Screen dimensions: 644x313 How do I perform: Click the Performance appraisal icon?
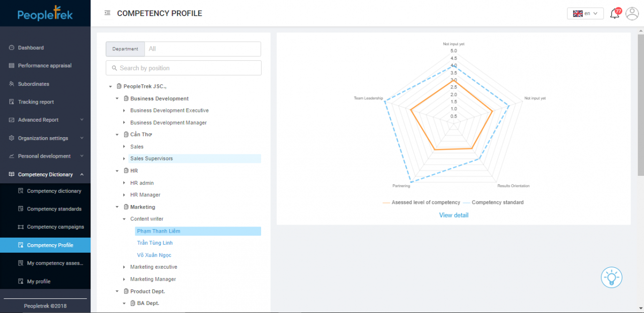[11, 66]
